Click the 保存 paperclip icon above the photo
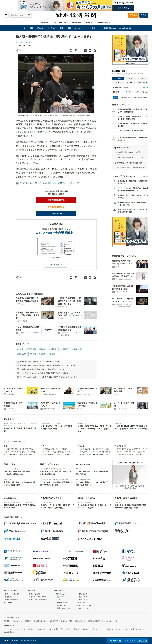The width and height of the screenshot is (152, 644). pos(18,50)
